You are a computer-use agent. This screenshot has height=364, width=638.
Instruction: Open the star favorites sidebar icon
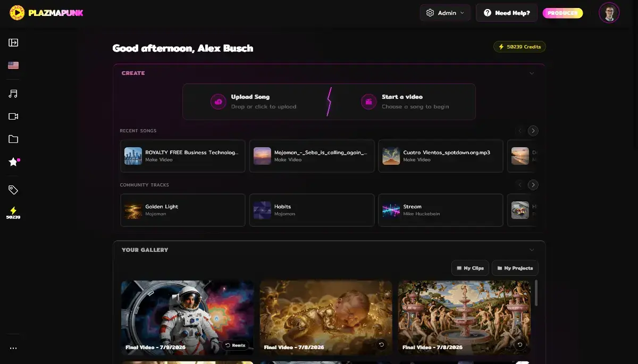(x=14, y=162)
